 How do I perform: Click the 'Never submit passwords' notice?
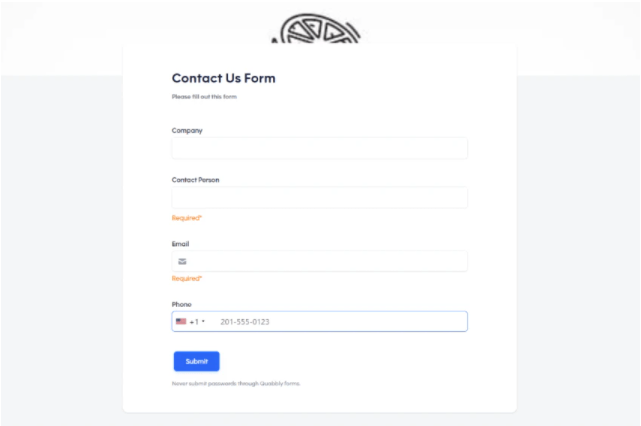(235, 383)
